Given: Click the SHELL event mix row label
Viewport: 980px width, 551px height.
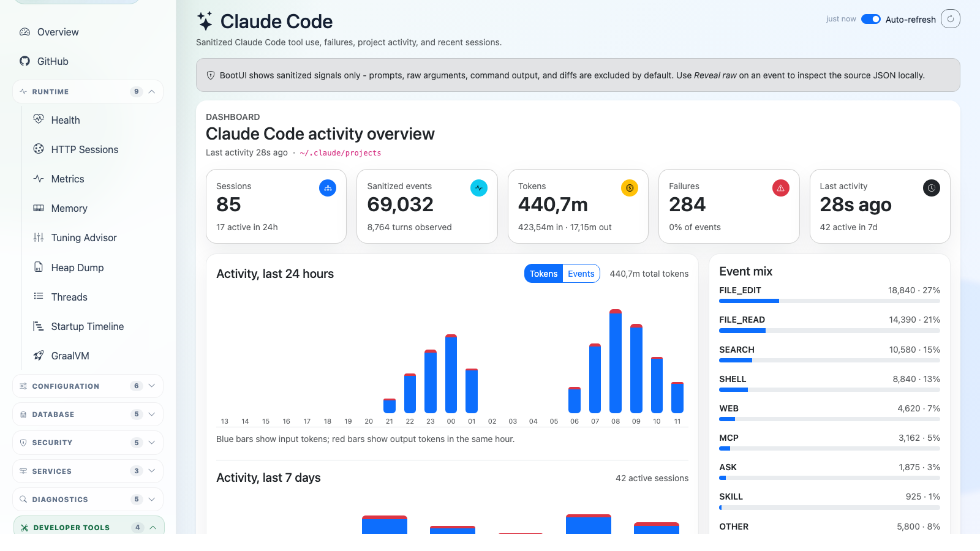Looking at the screenshot, I should 733,379.
